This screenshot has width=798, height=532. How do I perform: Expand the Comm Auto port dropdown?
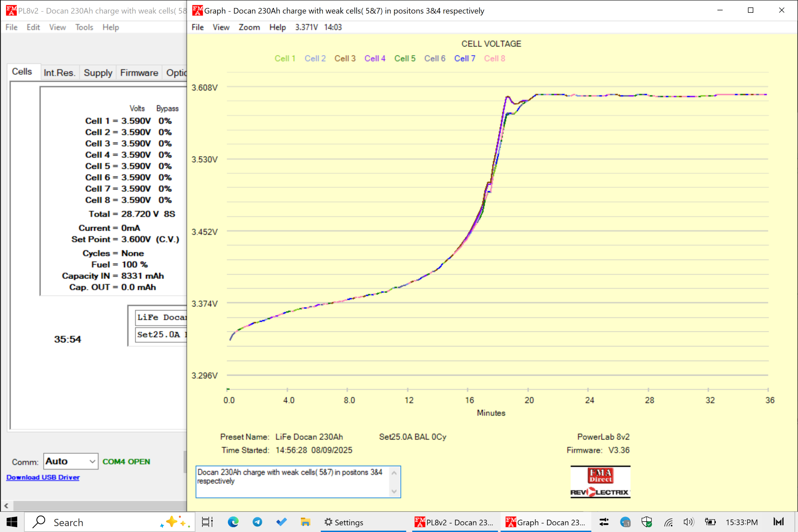[x=92, y=462]
